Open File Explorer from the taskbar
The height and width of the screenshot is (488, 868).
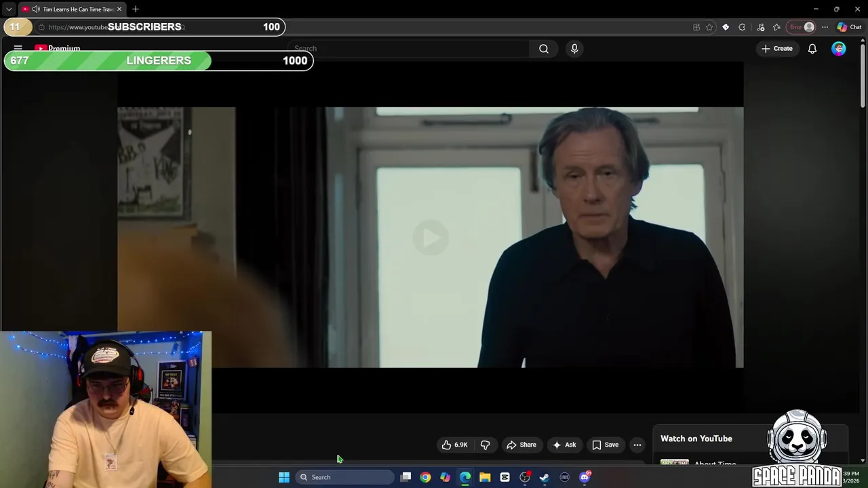pyautogui.click(x=485, y=477)
